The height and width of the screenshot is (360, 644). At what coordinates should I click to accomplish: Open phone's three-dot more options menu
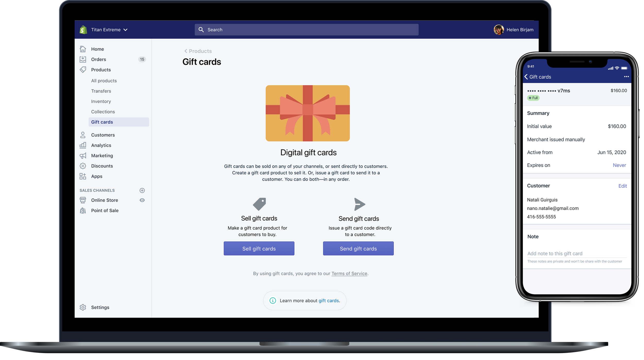(626, 77)
